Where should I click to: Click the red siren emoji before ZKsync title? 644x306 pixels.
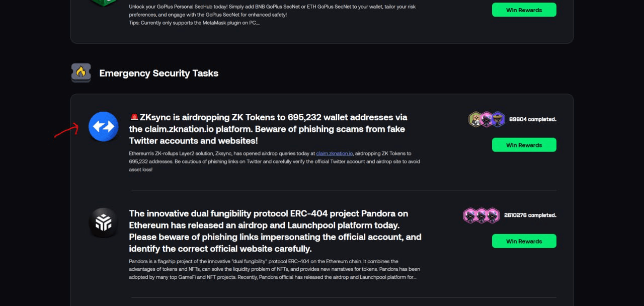pyautogui.click(x=134, y=117)
